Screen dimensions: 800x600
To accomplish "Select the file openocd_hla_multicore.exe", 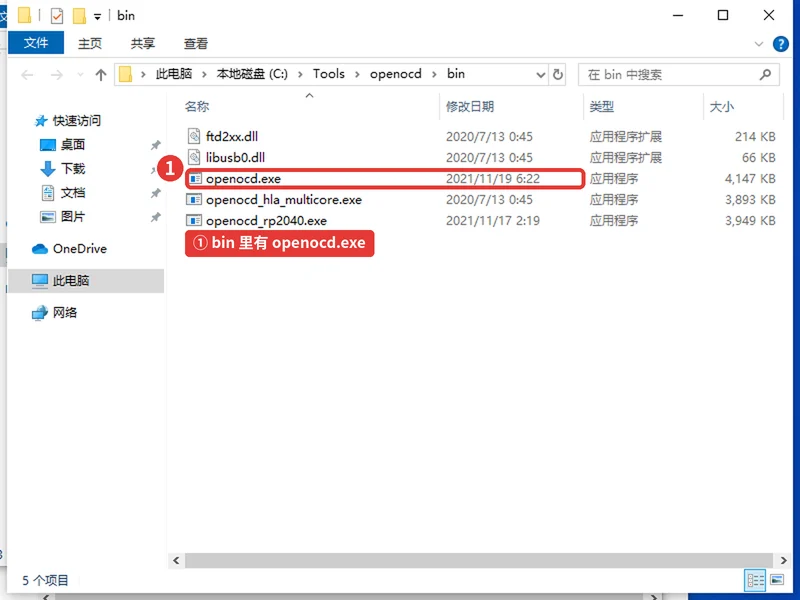I will point(284,199).
